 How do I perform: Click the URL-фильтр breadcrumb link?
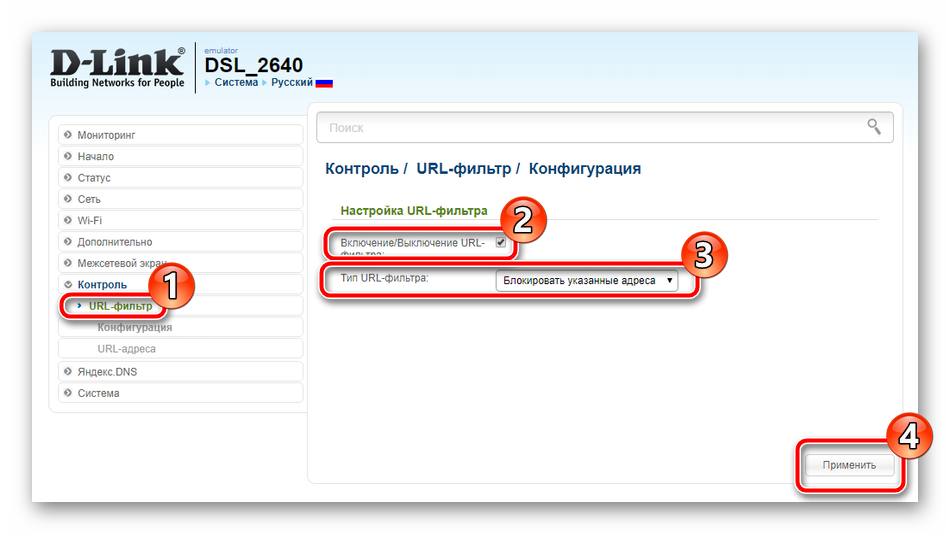[463, 169]
